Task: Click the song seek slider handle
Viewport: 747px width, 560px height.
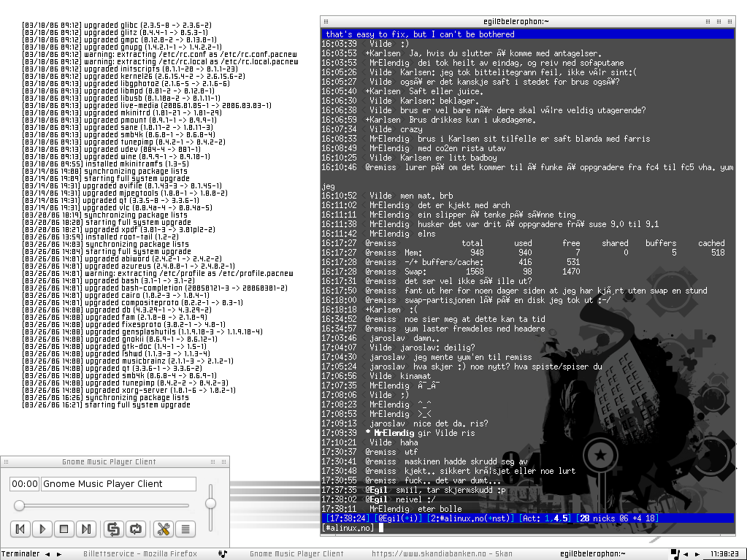Action: coord(19,505)
